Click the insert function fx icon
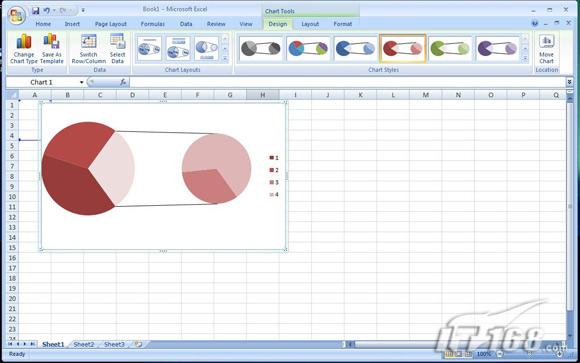 click(123, 82)
